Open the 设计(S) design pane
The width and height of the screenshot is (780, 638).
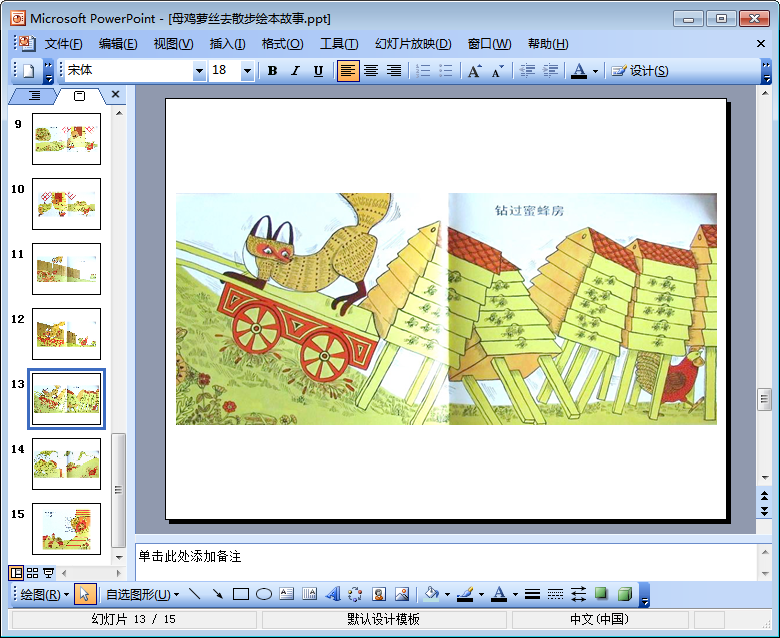pos(639,71)
